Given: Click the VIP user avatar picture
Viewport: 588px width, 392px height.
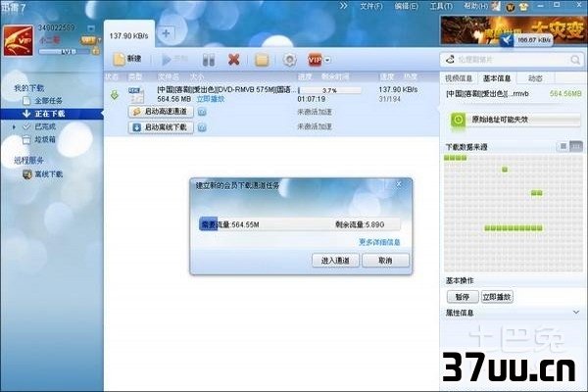Looking at the screenshot, I should pos(18,40).
